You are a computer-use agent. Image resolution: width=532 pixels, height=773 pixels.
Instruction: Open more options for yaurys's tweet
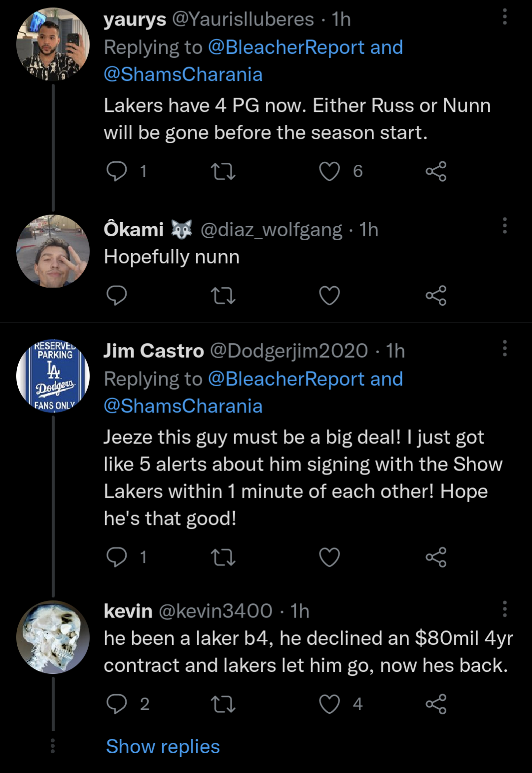(504, 17)
